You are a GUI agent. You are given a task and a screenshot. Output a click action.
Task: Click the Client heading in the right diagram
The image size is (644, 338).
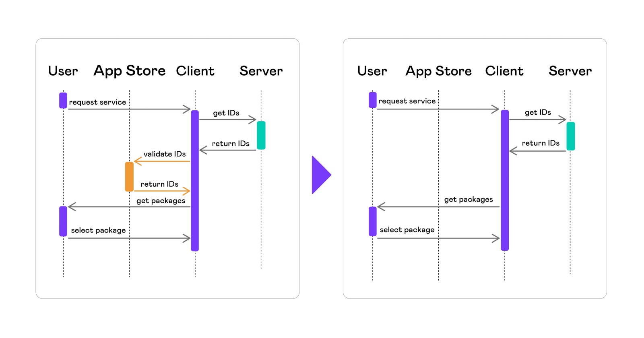(504, 71)
